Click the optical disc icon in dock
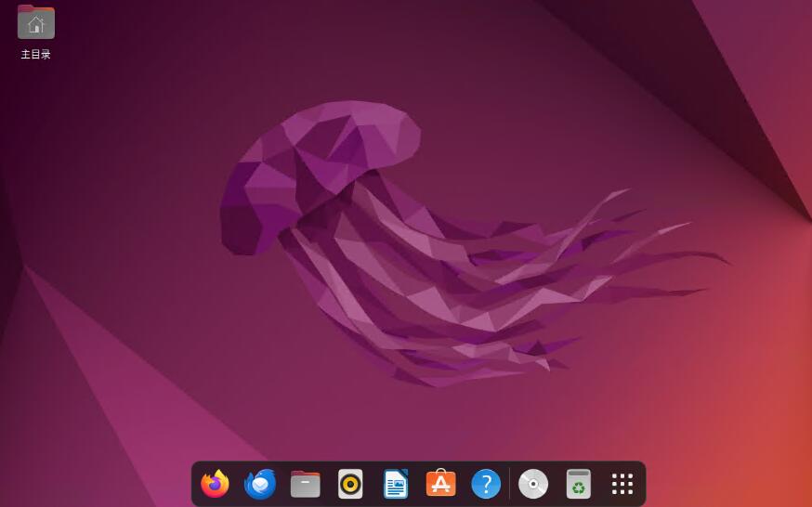 point(533,484)
